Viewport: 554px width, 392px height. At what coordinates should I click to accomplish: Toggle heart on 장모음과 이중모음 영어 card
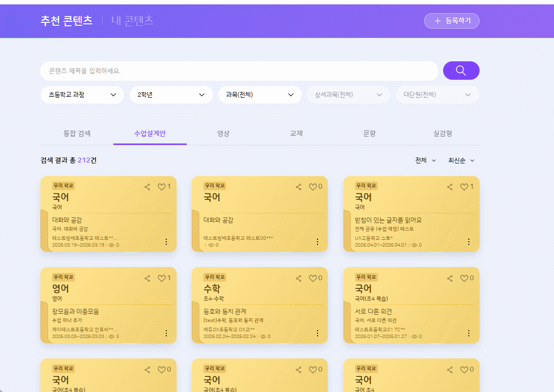[x=161, y=278]
